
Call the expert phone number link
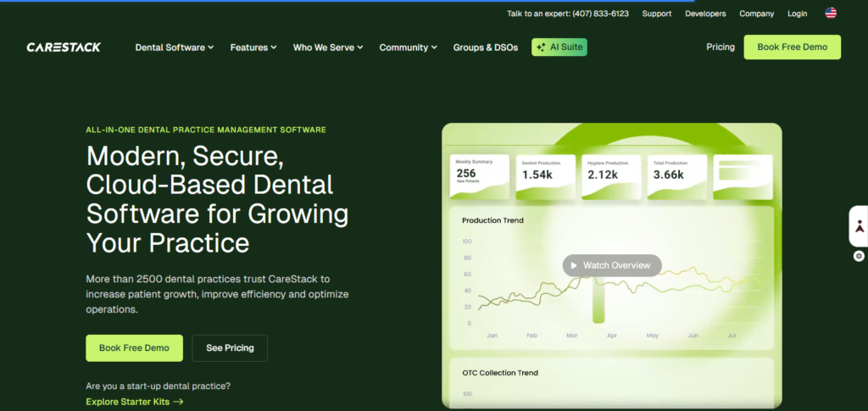(568, 14)
